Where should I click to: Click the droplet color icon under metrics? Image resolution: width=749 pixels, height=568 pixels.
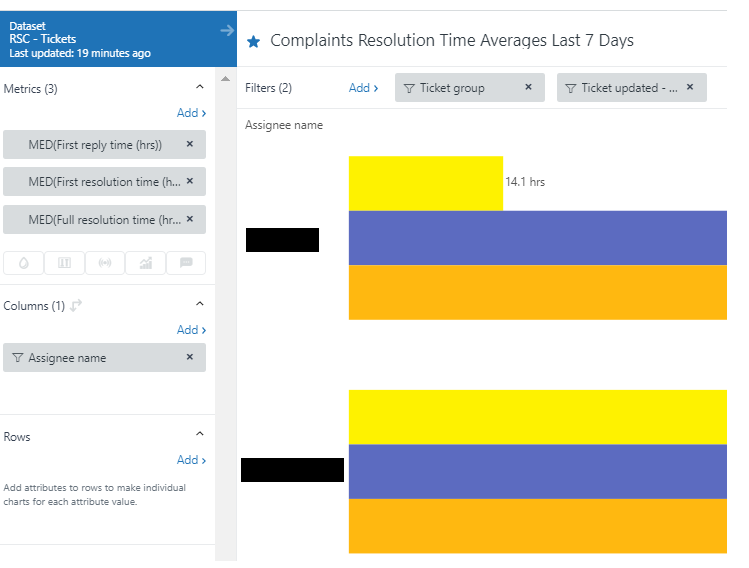(x=24, y=263)
